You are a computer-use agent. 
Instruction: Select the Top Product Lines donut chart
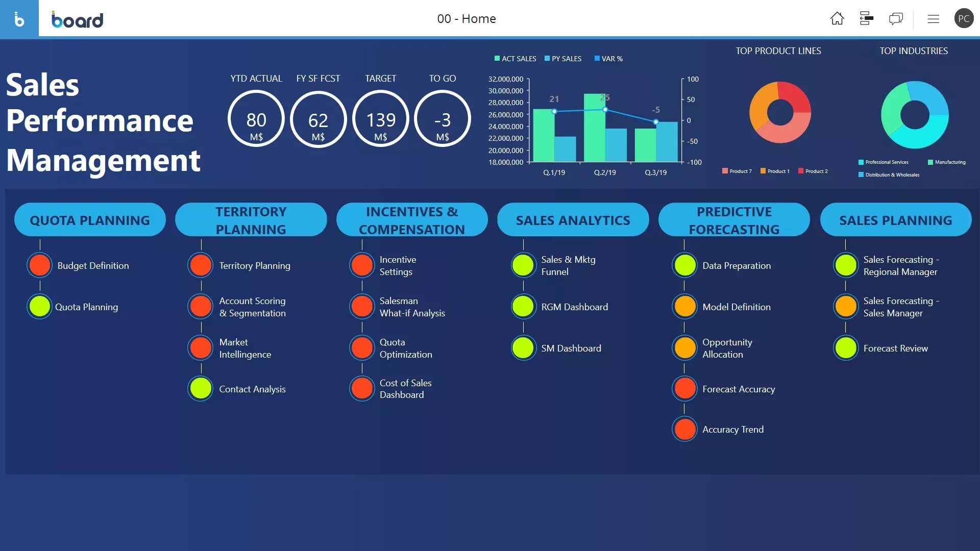(779, 112)
